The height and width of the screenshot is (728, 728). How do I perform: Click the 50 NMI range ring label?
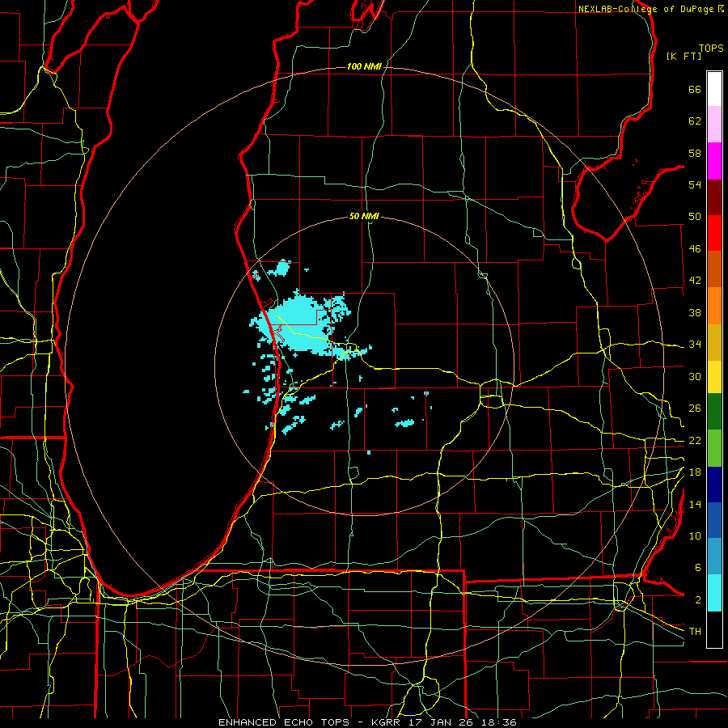pos(364,216)
